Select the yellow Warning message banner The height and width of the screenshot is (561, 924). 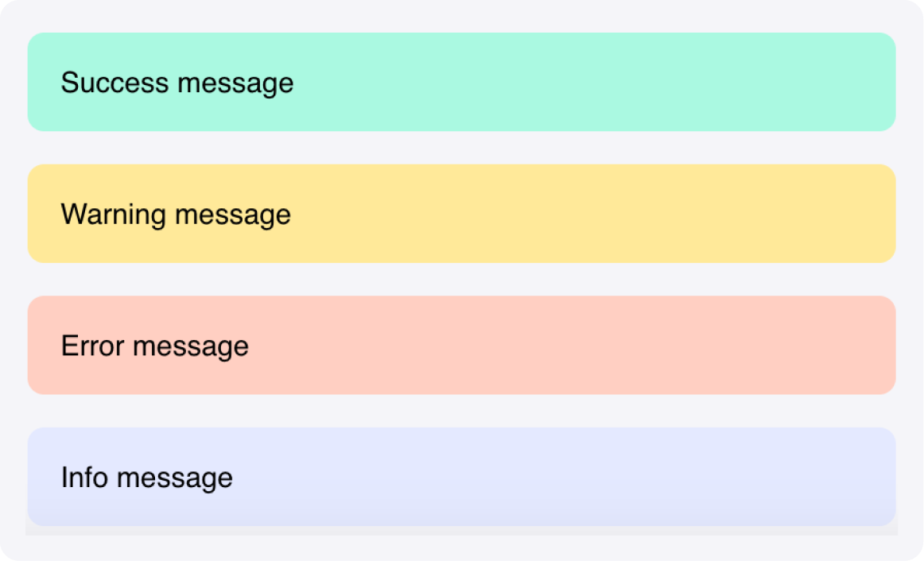coord(461,214)
